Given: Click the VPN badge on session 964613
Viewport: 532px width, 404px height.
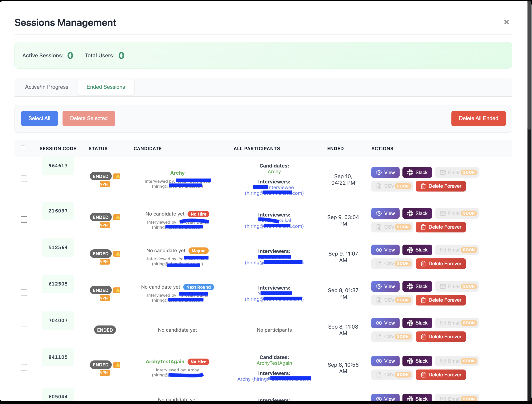Looking at the screenshot, I should [105, 184].
